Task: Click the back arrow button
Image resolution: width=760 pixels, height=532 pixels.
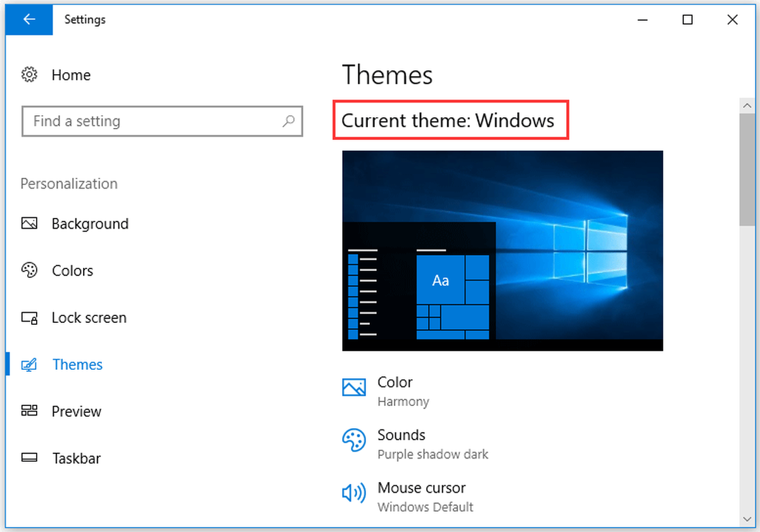Action: coord(28,20)
